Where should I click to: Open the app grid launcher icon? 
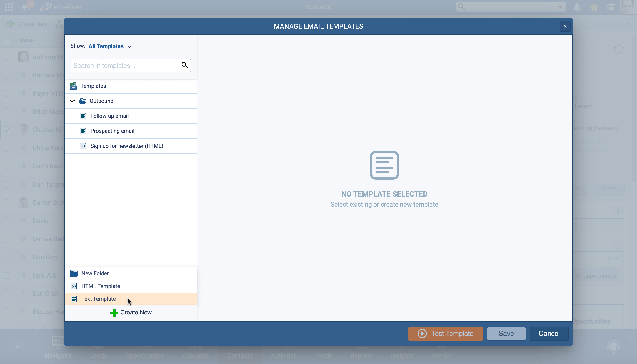point(9,7)
